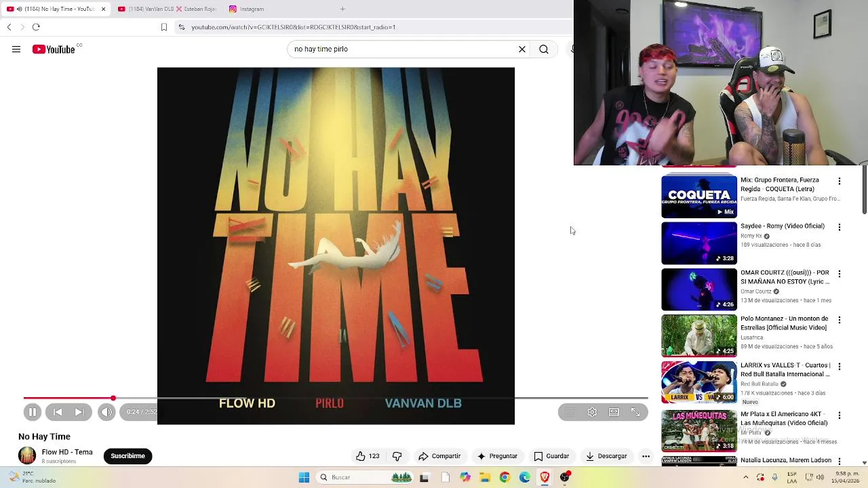Open options for Omar Courtz video
Viewport: 868px width, 488px height.
click(840, 274)
